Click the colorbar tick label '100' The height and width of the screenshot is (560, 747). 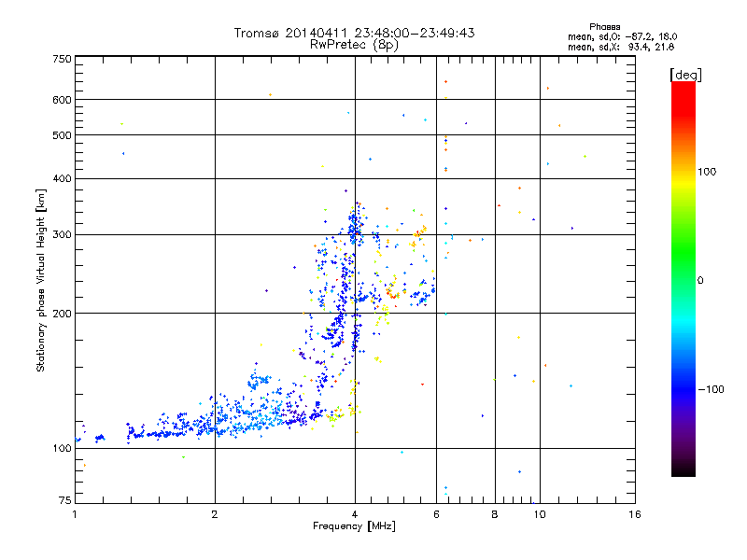point(707,172)
